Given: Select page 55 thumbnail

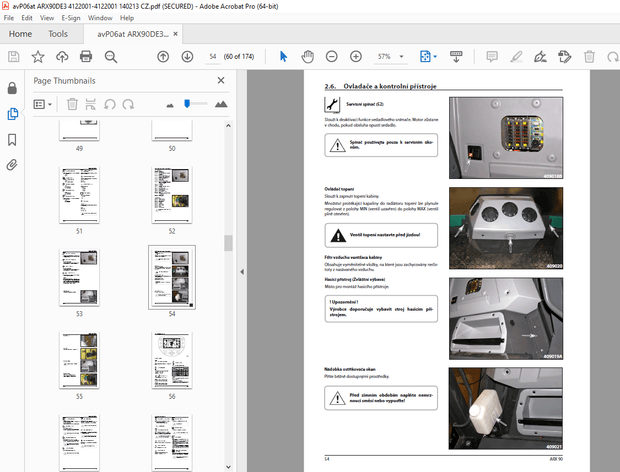Looking at the screenshot, I should [79, 360].
